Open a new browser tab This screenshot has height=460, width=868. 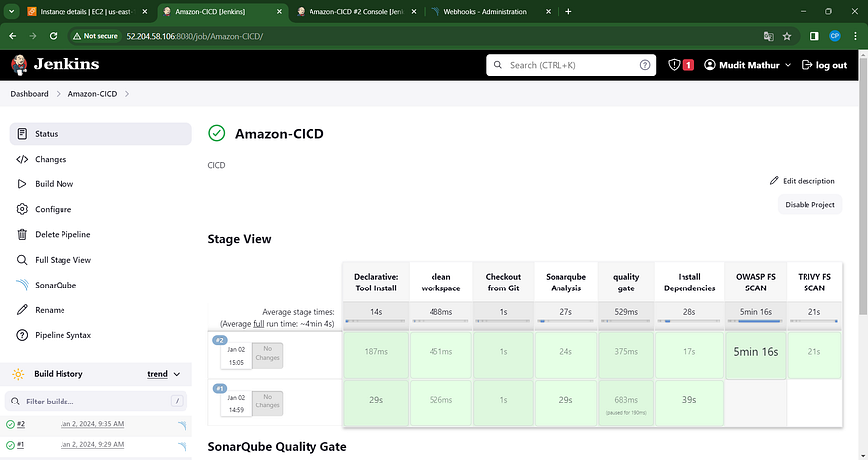pyautogui.click(x=568, y=12)
